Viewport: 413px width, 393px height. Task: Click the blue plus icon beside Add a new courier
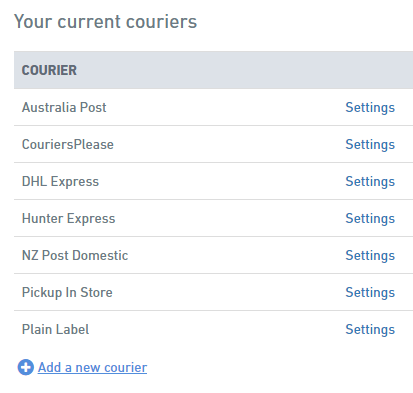pos(26,367)
